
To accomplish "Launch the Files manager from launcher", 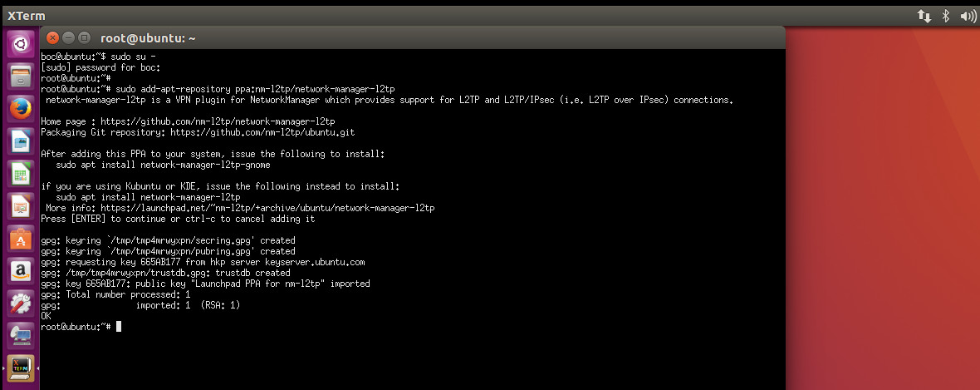I will (x=20, y=77).
